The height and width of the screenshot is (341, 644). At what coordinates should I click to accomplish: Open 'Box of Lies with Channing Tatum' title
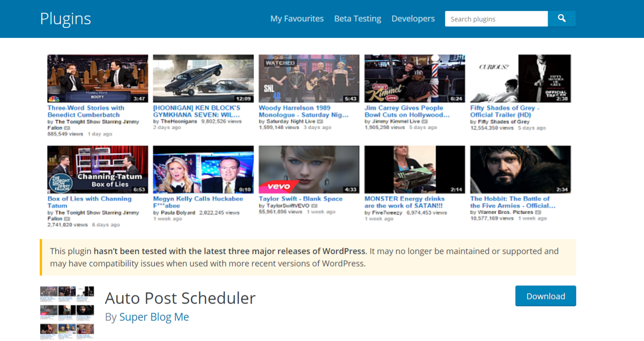[x=89, y=202]
